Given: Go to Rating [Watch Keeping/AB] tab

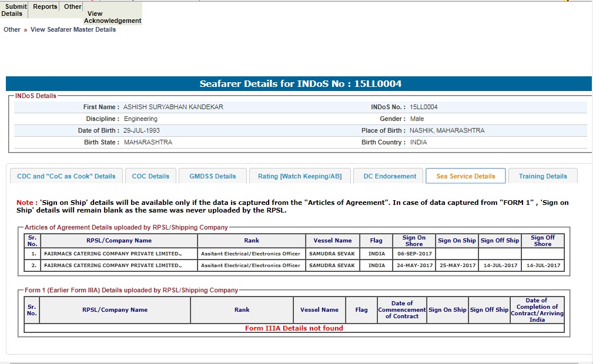Looking at the screenshot, I should click(300, 176).
